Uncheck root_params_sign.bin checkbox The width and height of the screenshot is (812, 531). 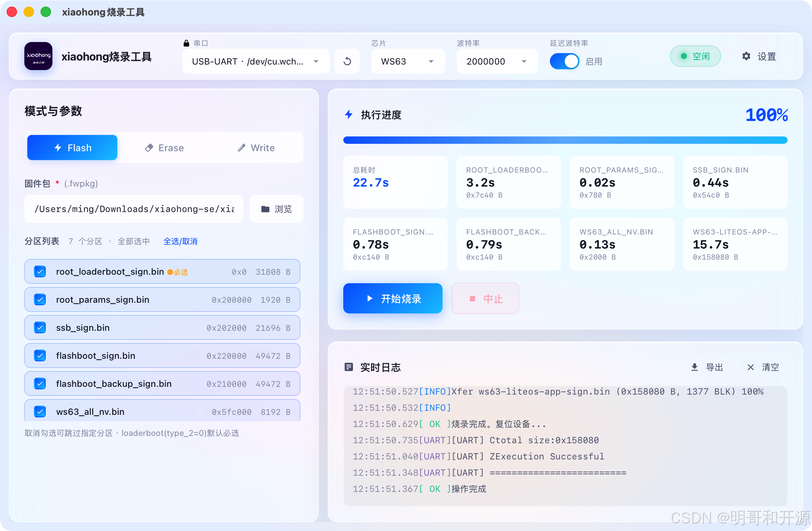click(40, 299)
